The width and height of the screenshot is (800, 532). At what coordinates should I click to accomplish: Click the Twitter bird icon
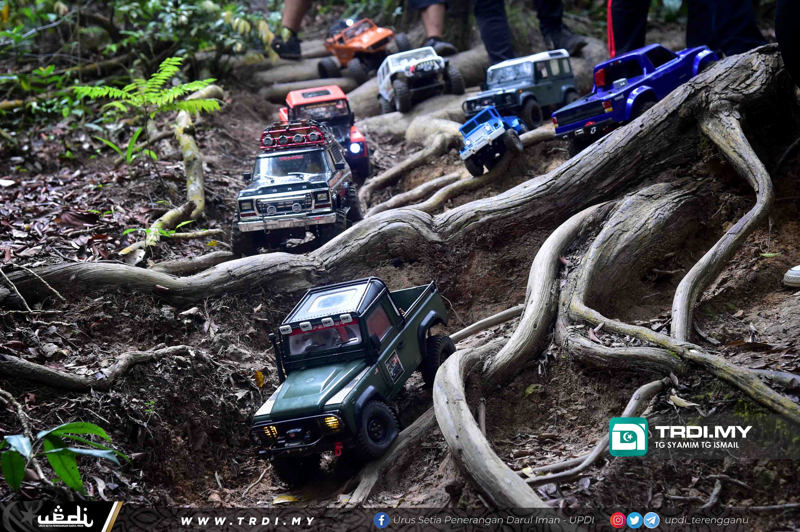click(x=634, y=520)
